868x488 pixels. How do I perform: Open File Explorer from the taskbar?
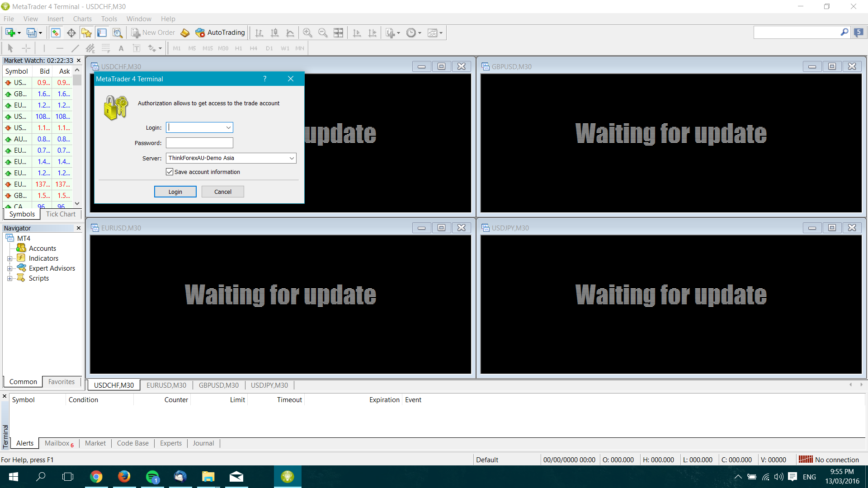[x=208, y=477]
